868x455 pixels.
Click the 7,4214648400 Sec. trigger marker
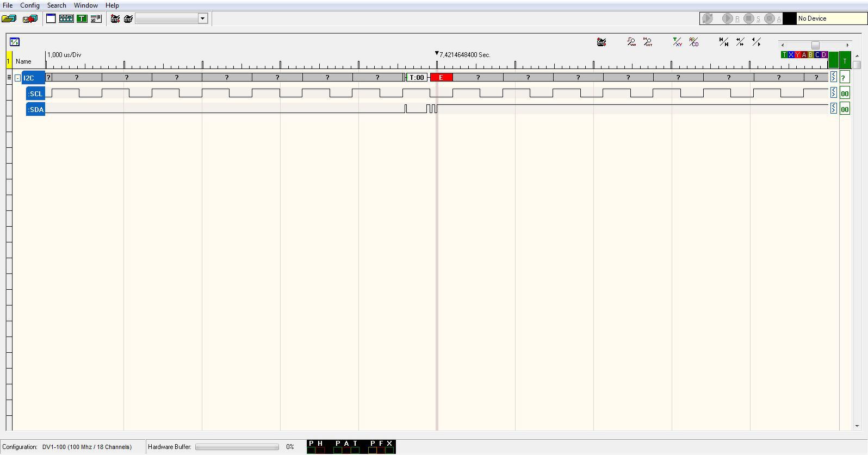(x=463, y=54)
